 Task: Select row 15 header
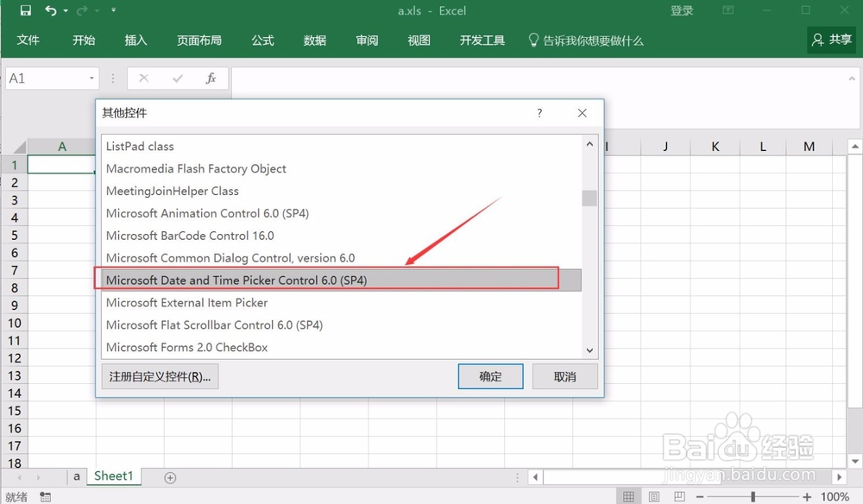[15, 411]
